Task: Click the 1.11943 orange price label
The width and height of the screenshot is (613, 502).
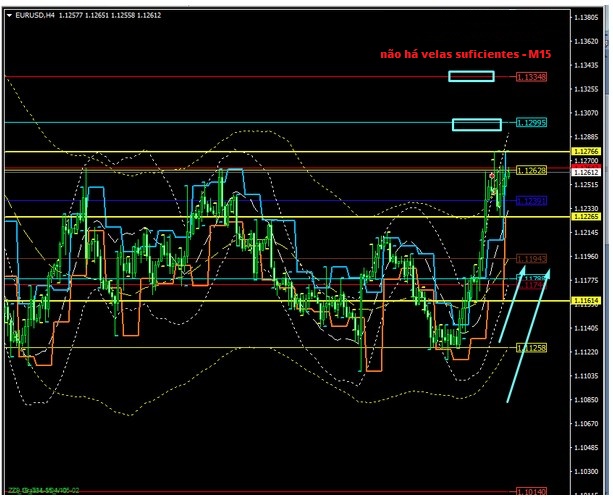Action: (x=531, y=259)
